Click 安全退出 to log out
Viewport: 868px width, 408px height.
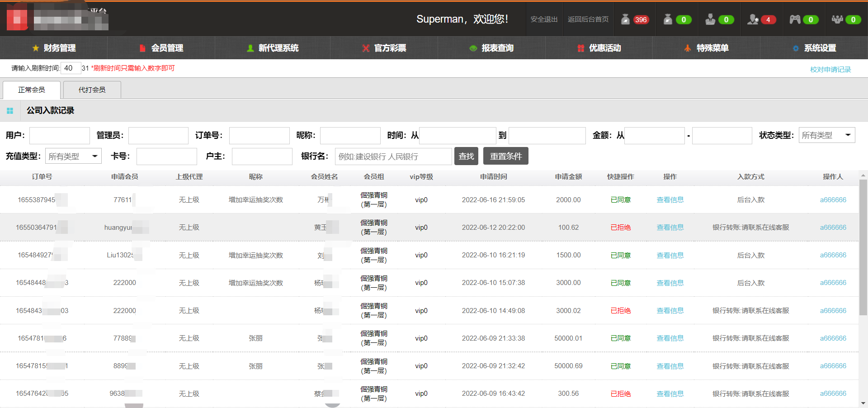pos(543,19)
